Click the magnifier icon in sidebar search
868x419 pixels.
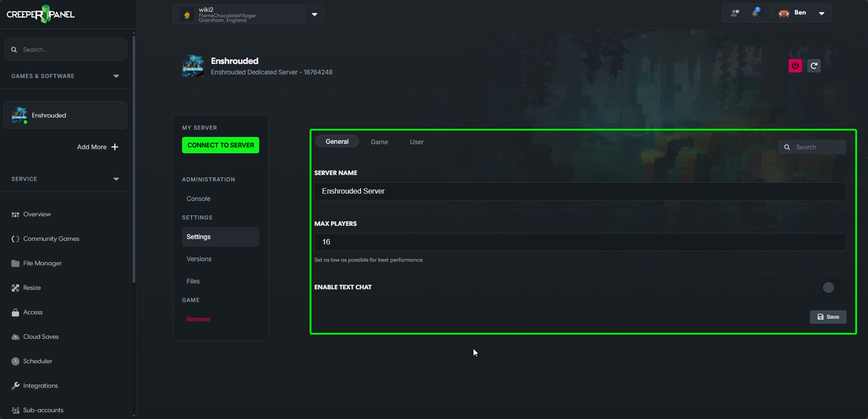click(x=14, y=50)
